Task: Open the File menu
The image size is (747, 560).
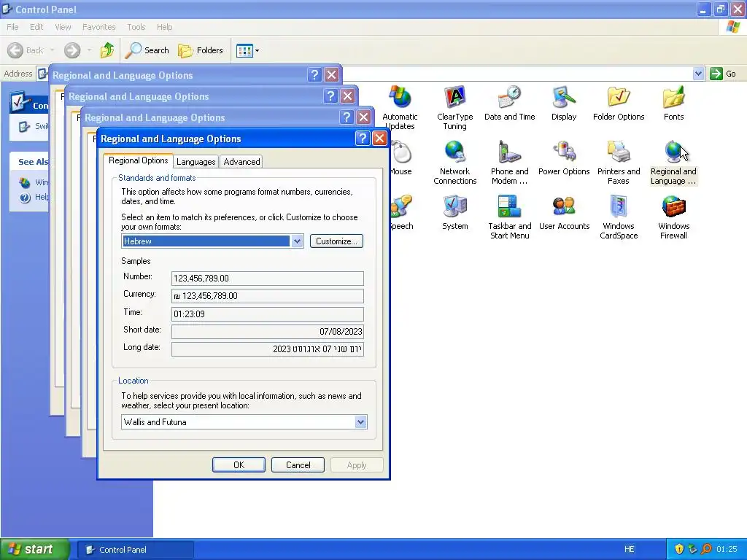Action: 12,27
